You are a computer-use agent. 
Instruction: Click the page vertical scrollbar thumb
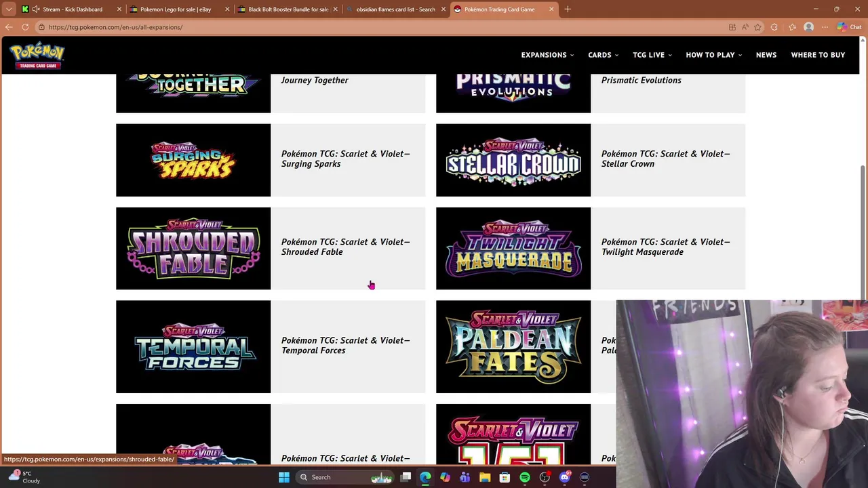[x=863, y=232]
